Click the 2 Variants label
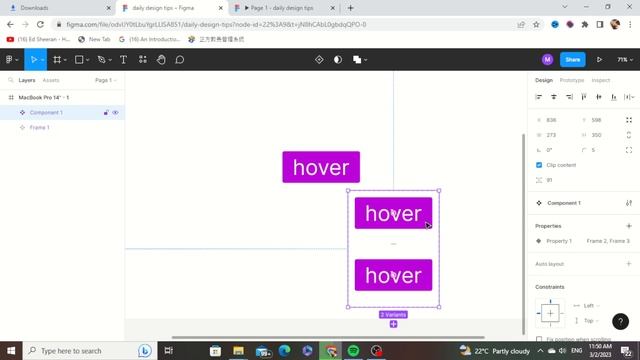 coord(393,314)
